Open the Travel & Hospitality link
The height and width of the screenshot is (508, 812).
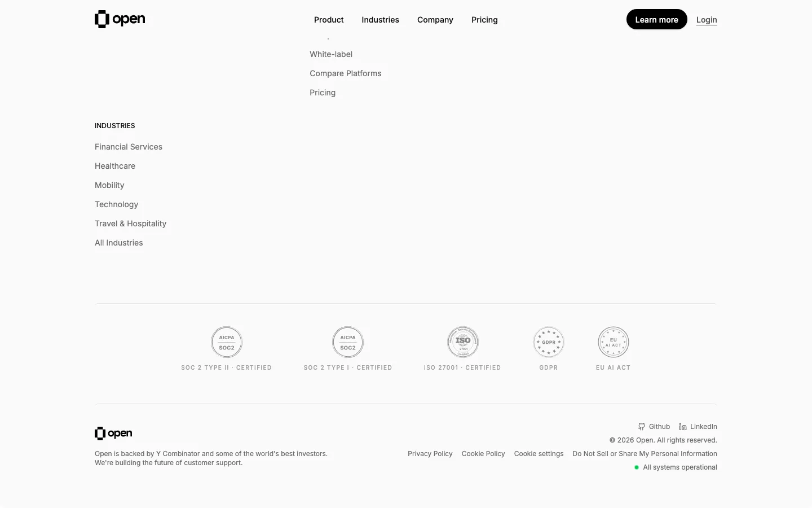[131, 224]
